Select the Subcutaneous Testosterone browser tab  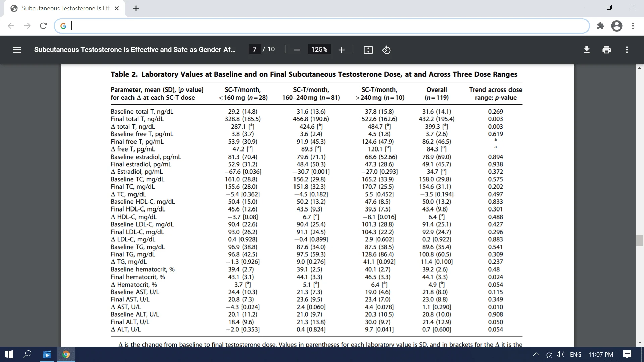pyautogui.click(x=64, y=8)
